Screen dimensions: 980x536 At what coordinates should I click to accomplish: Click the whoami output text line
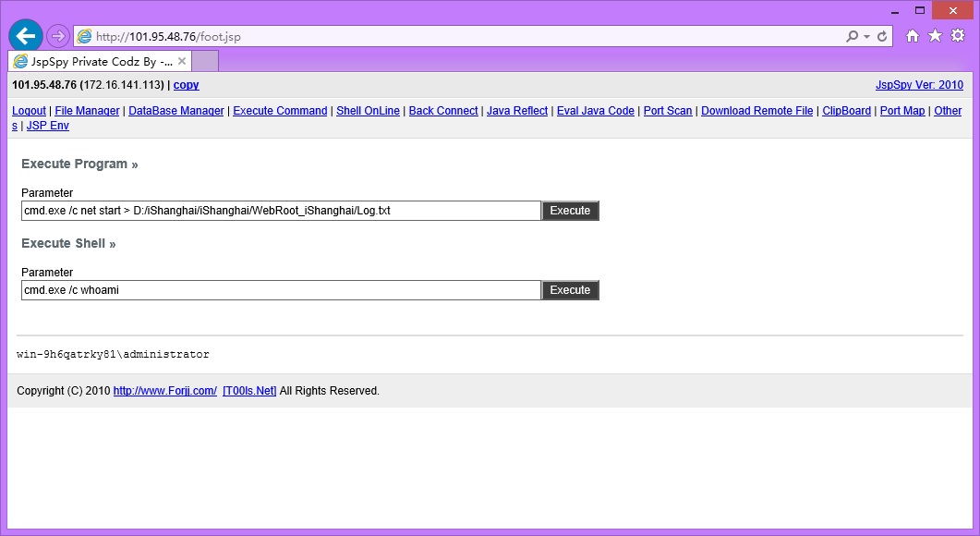[113, 355]
